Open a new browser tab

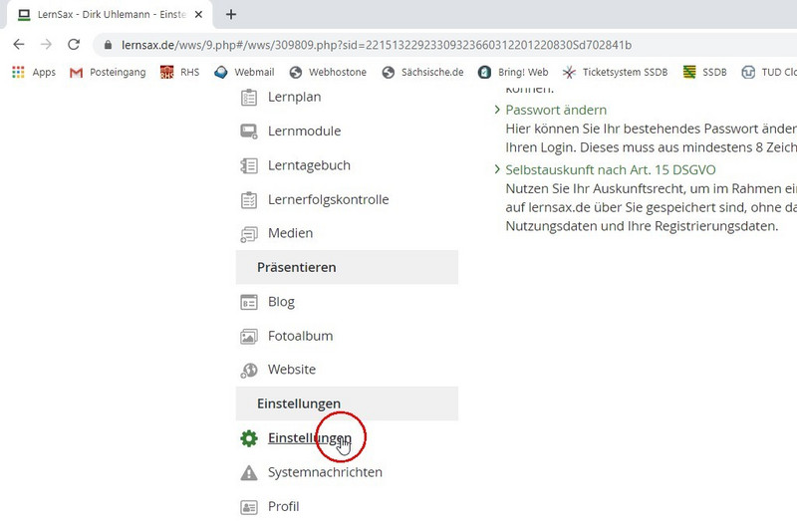click(x=231, y=15)
